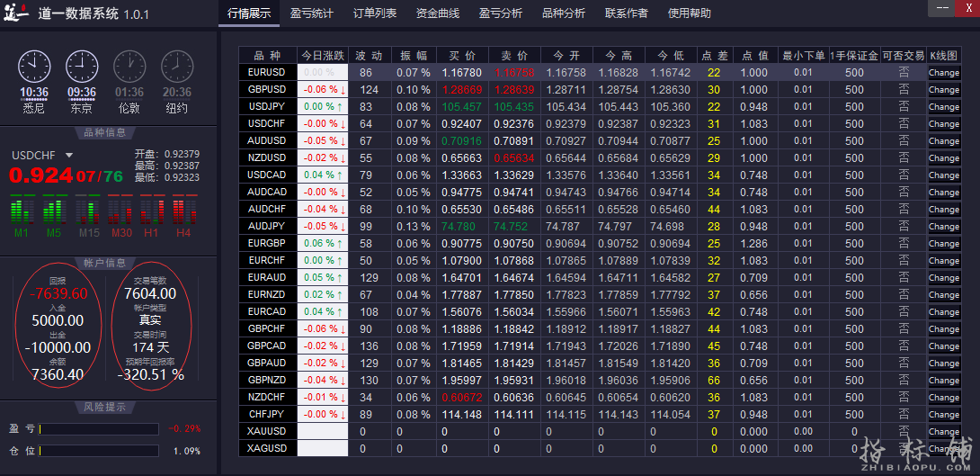Click the 道一 app logo icon

16,12
